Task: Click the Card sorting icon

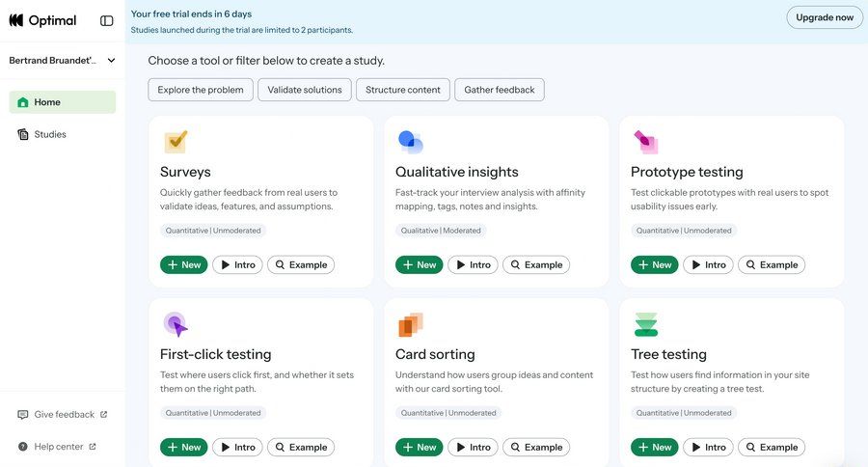Action: coord(410,324)
